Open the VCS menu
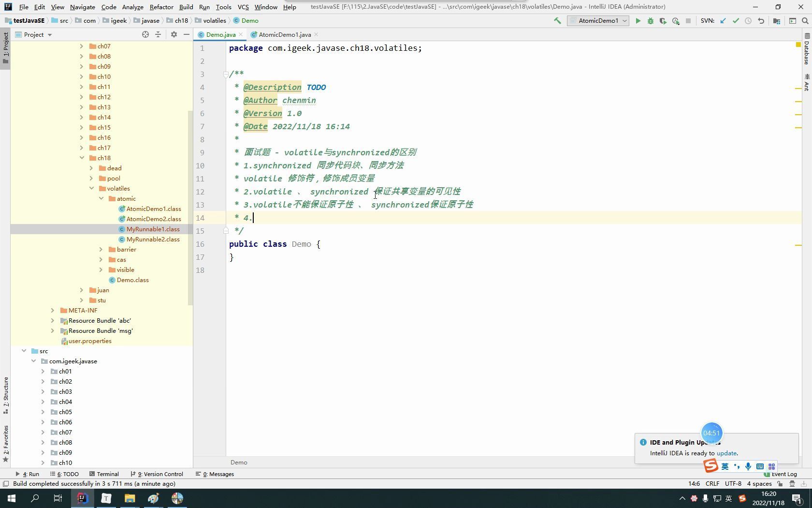The width and height of the screenshot is (812, 508). click(243, 7)
